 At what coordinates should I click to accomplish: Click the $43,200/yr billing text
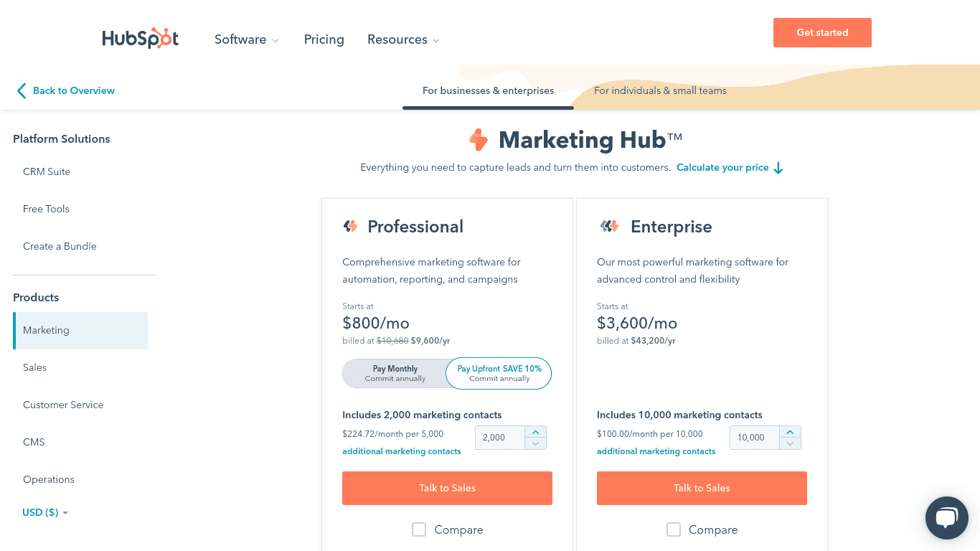pyautogui.click(x=653, y=341)
